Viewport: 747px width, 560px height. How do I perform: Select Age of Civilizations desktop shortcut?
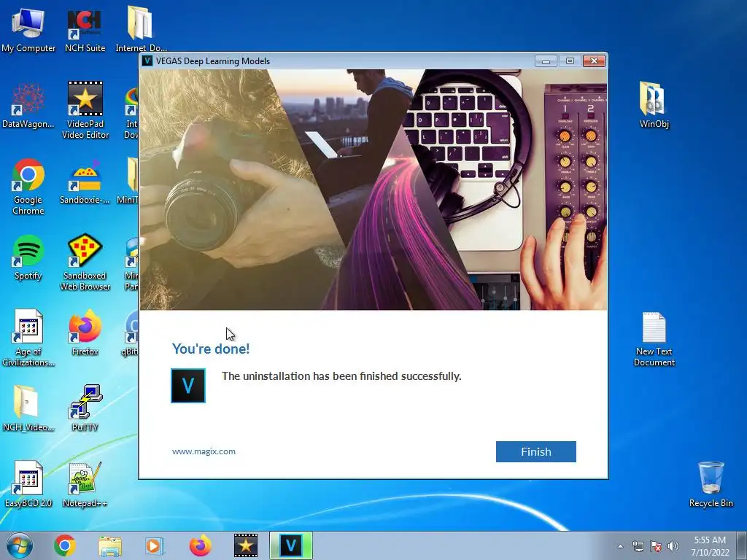pyautogui.click(x=28, y=338)
